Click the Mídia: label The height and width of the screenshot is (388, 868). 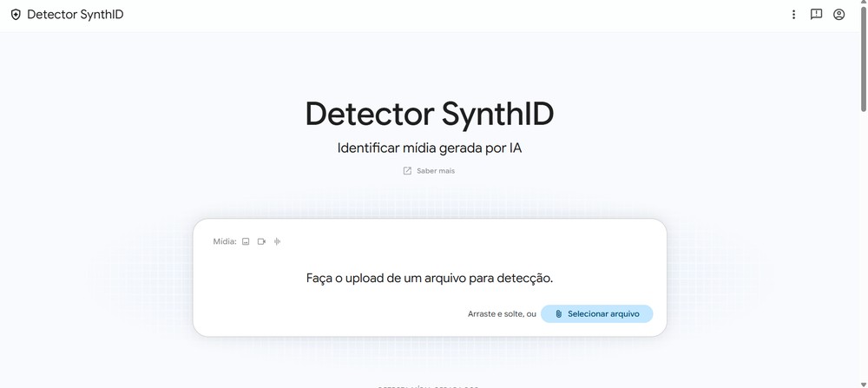225,241
